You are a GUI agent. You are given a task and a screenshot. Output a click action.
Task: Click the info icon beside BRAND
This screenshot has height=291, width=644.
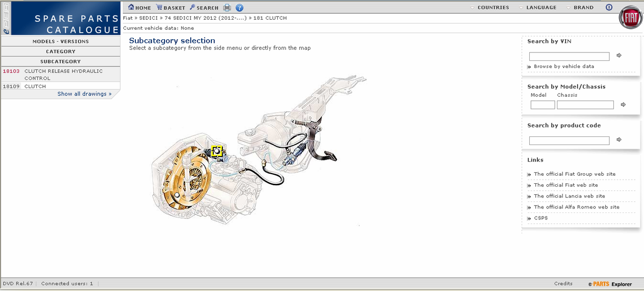pyautogui.click(x=609, y=8)
